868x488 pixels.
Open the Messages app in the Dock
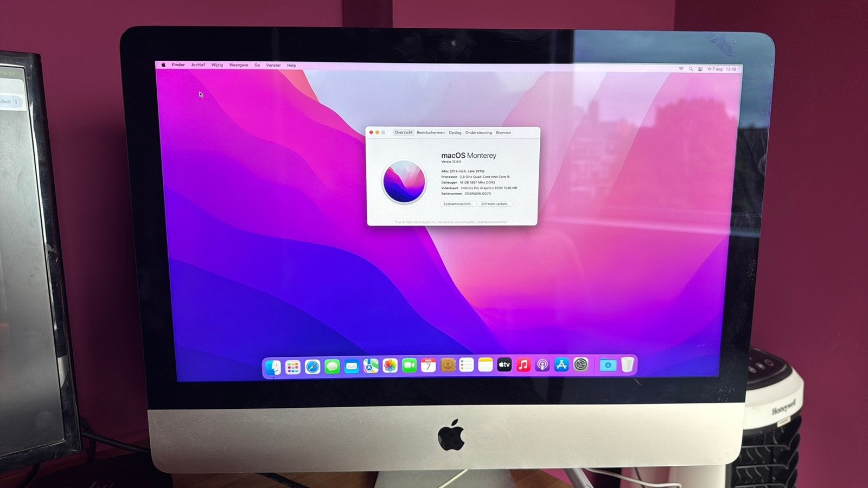[332, 367]
